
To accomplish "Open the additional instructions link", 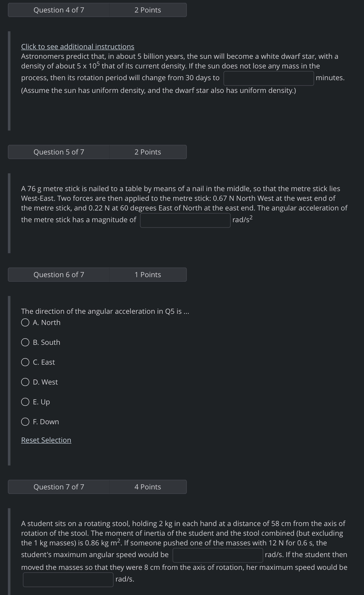I will [77, 47].
